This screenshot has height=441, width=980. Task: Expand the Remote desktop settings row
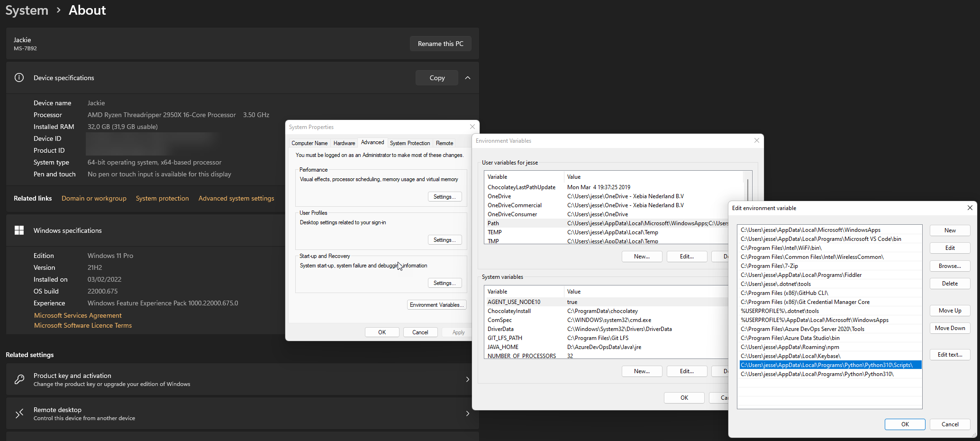point(467,413)
